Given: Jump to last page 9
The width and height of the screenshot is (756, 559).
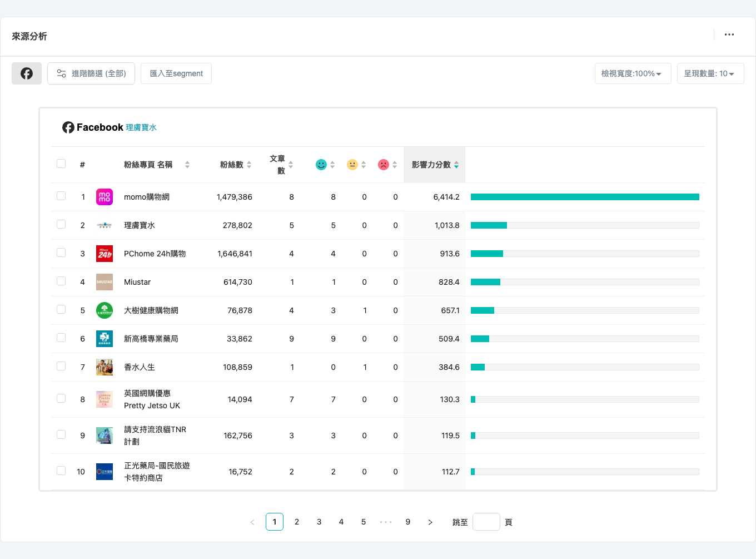Looking at the screenshot, I should pyautogui.click(x=408, y=522).
